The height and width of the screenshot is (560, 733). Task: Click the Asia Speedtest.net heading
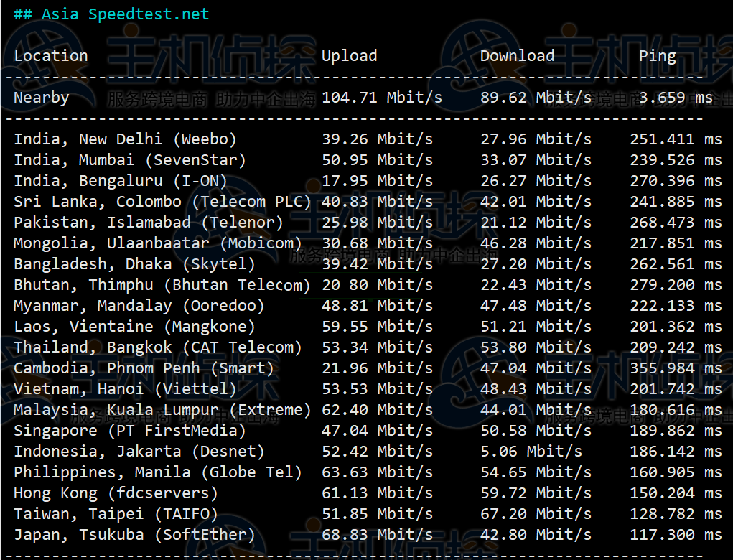click(111, 14)
